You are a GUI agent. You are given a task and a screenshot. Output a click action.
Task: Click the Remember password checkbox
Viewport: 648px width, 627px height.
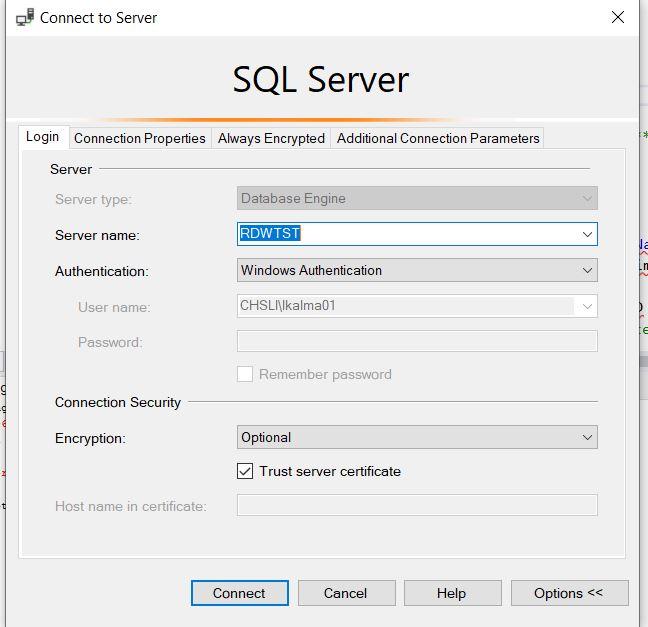pos(245,374)
